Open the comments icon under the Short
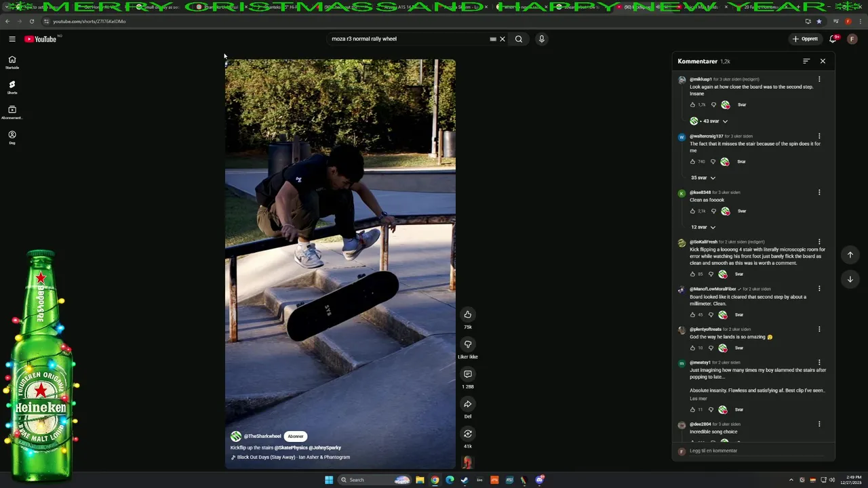The height and width of the screenshot is (488, 868). [468, 374]
